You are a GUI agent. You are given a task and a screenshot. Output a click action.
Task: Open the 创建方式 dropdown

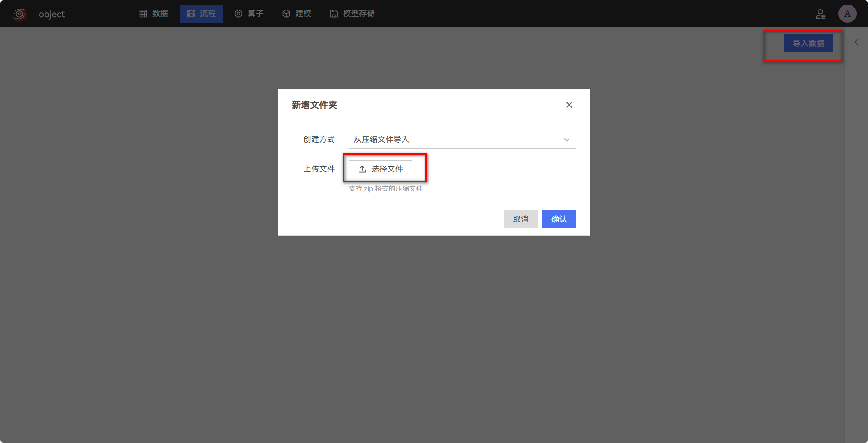(x=462, y=140)
